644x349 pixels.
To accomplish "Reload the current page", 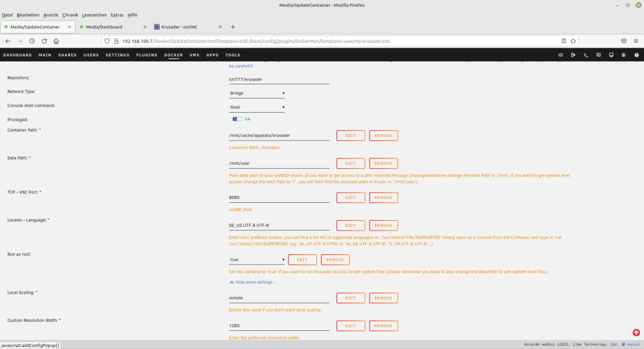I will pos(44,41).
